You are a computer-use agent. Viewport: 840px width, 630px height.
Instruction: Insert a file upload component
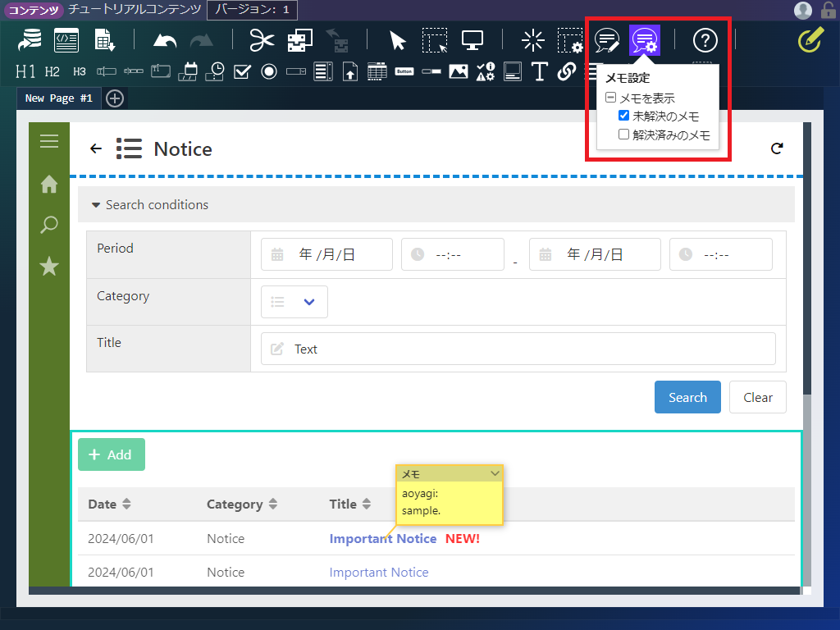(350, 71)
